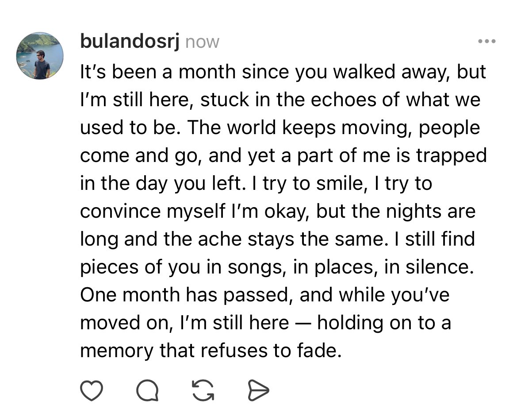Repost using the circular arrows icon
The height and width of the screenshot is (420, 517).
pos(203,390)
